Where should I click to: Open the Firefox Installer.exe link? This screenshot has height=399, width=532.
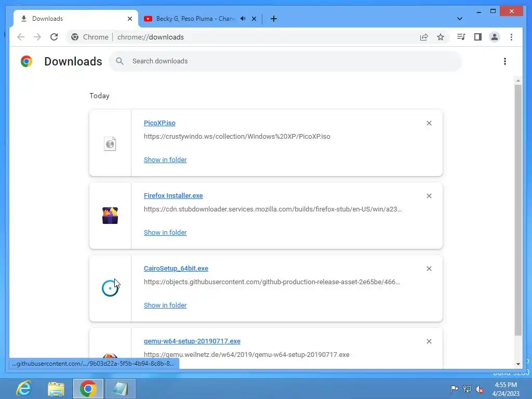click(x=174, y=195)
